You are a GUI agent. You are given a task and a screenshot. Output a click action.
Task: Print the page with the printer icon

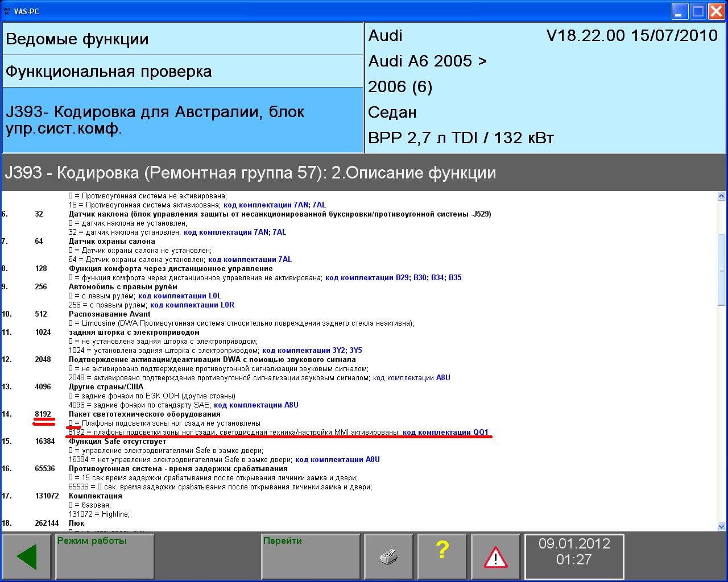389,558
